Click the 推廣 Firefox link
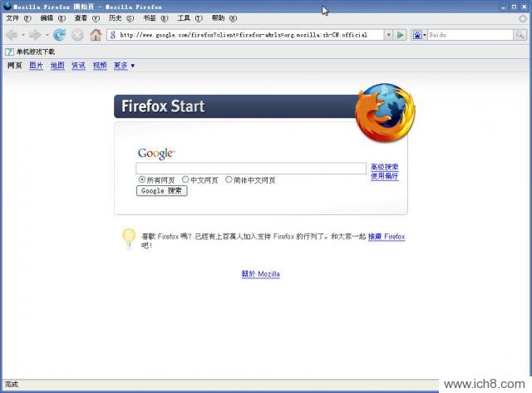The height and width of the screenshot is (393, 532). (387, 236)
